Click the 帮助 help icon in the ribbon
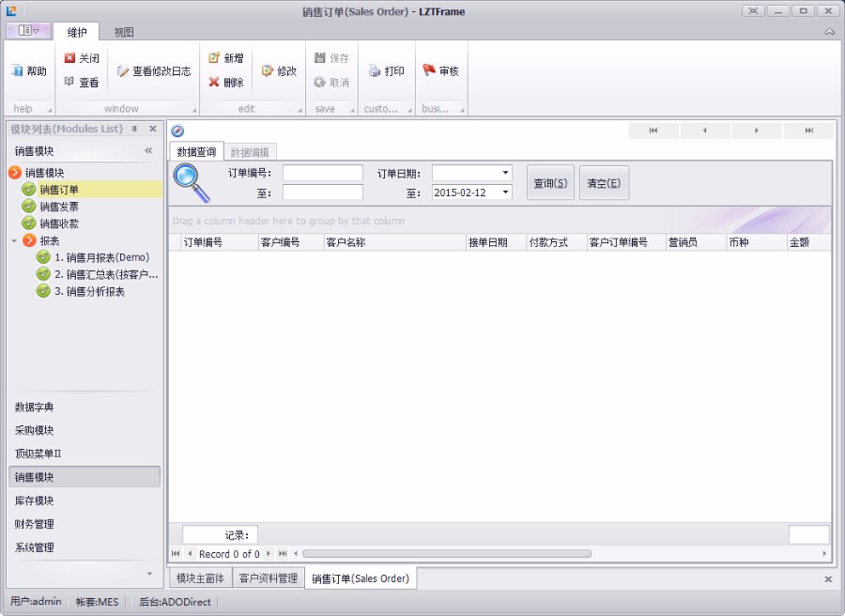The image size is (845, 616). coord(17,70)
